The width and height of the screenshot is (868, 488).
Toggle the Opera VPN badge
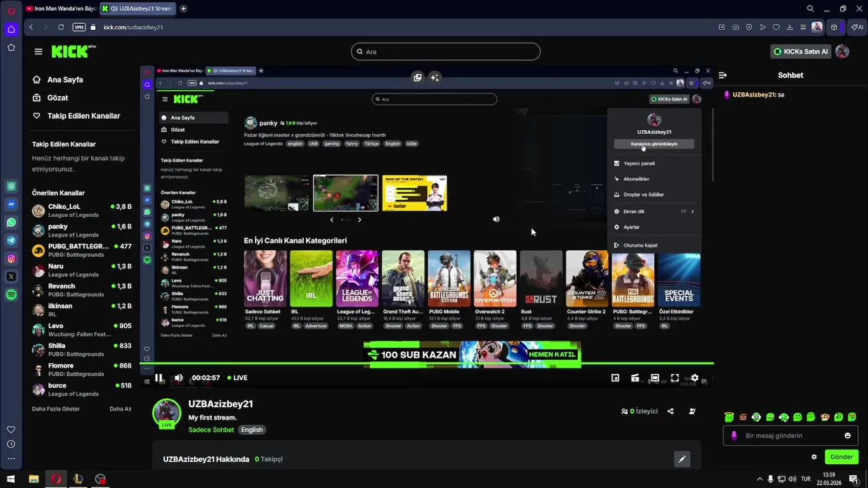(x=79, y=27)
